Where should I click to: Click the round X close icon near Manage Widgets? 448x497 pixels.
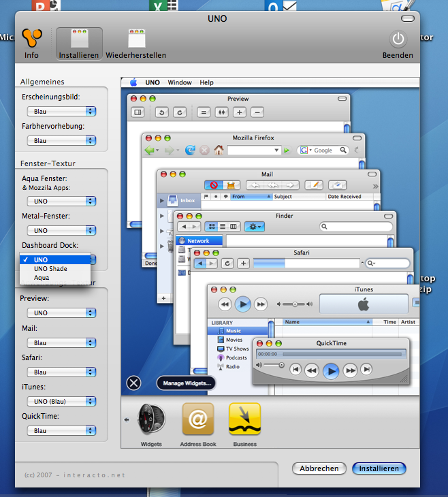[x=134, y=383]
